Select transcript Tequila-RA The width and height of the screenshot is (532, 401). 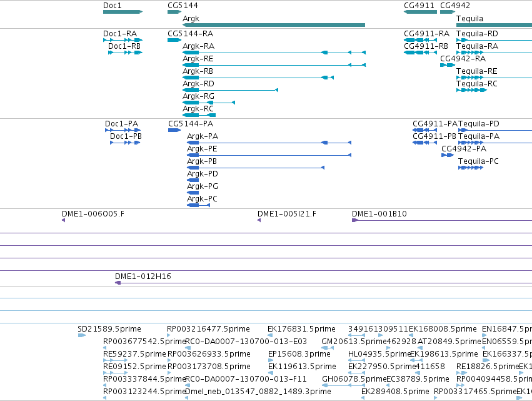click(478, 46)
